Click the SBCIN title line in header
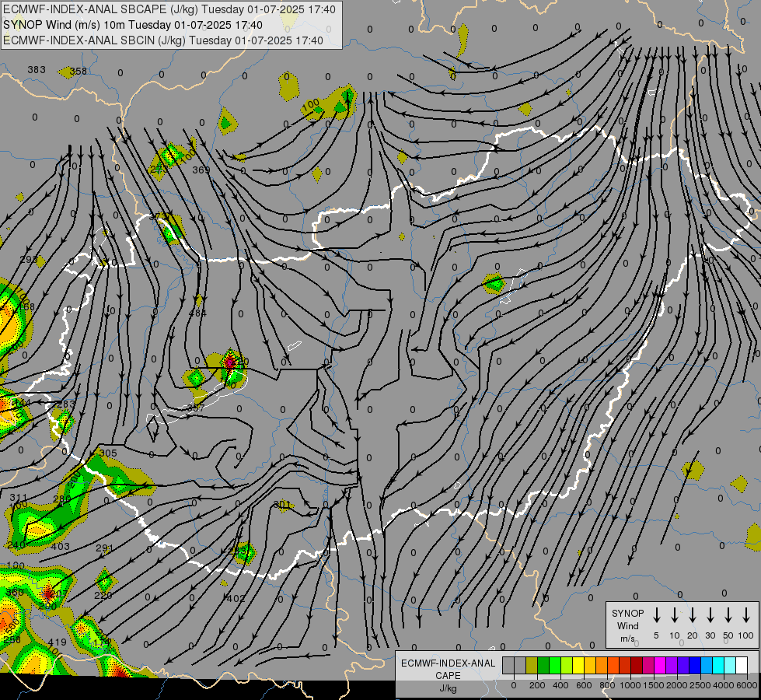This screenshot has width=761, height=700. tap(163, 40)
